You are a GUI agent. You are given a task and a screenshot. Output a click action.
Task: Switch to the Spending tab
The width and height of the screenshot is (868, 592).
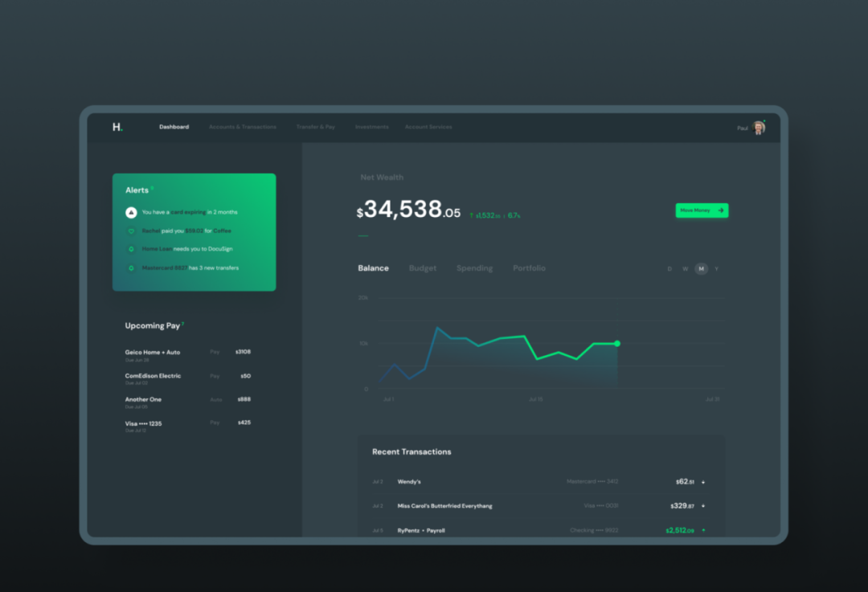click(474, 268)
